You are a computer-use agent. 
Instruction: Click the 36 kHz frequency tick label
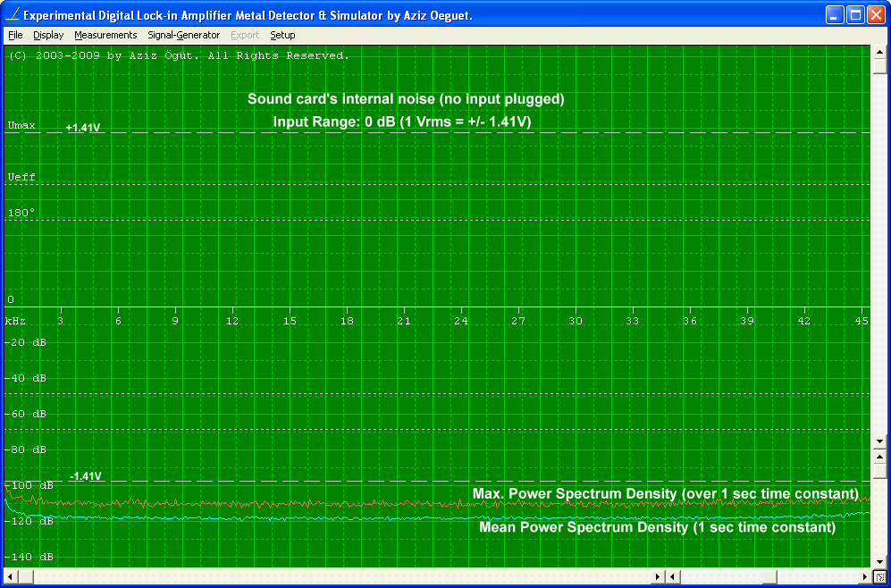[x=689, y=321]
